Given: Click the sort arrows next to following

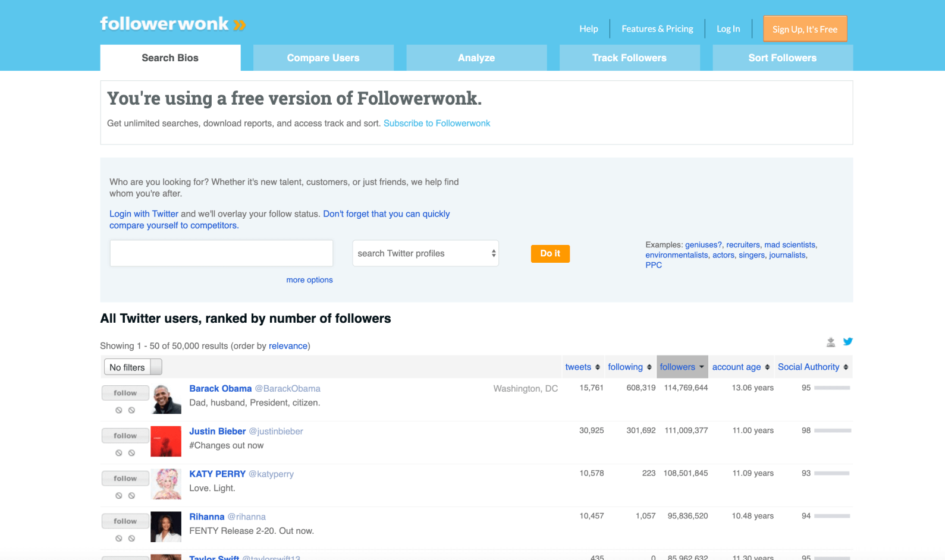Looking at the screenshot, I should 649,367.
